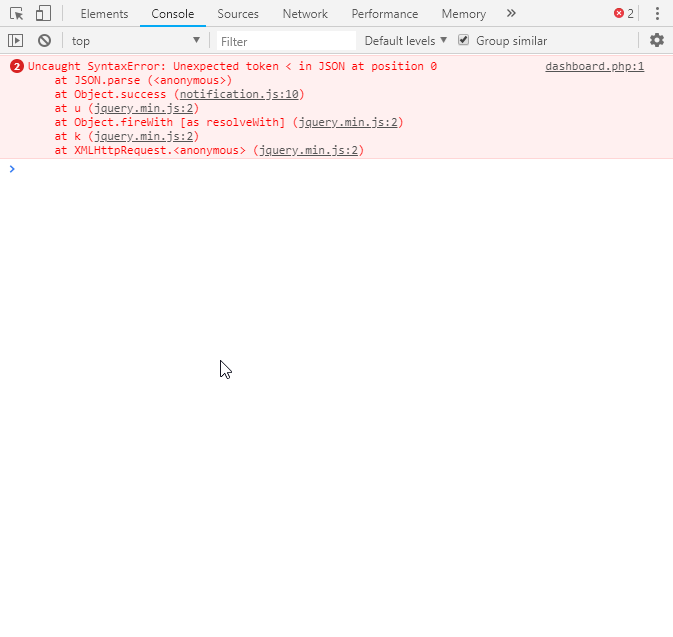Image resolution: width=673 pixels, height=637 pixels.
Task: Open console settings gear icon
Action: point(657,40)
